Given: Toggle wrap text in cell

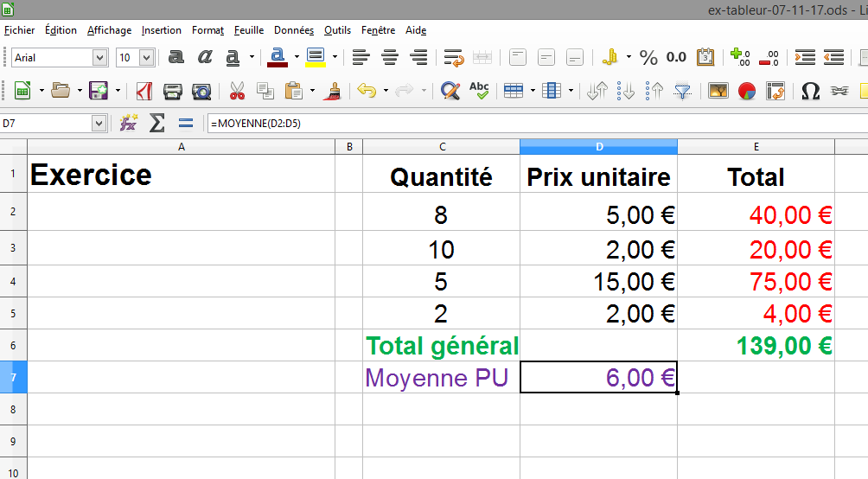Looking at the screenshot, I should pos(454,57).
